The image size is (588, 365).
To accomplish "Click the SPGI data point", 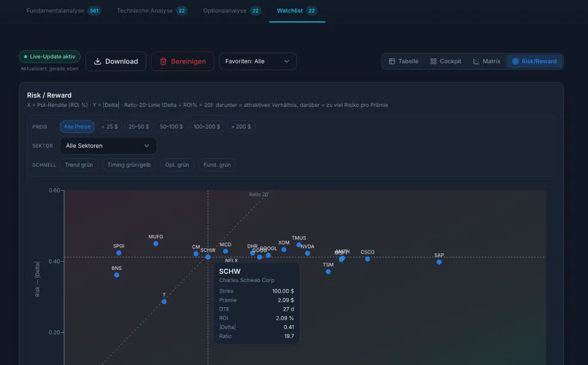I will coord(119,253).
